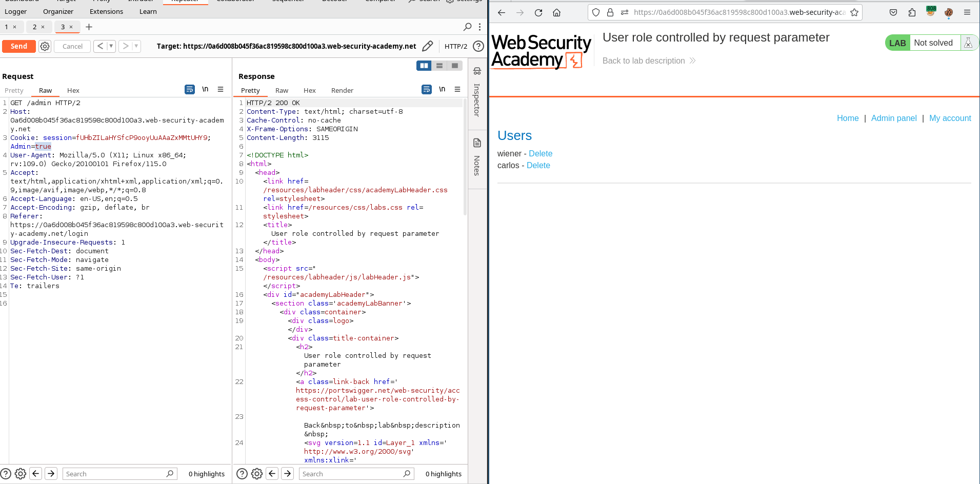Screen dimensions: 980x484
Task: Go to previous response search match
Action: [272, 474]
